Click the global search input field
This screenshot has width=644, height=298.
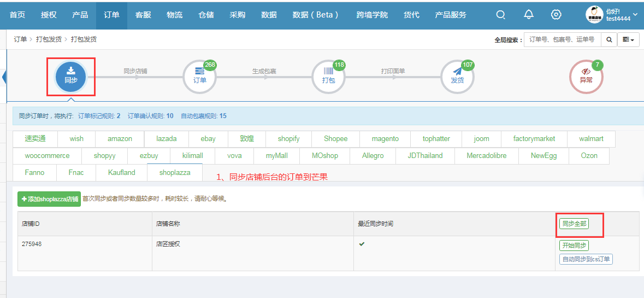(x=562, y=40)
